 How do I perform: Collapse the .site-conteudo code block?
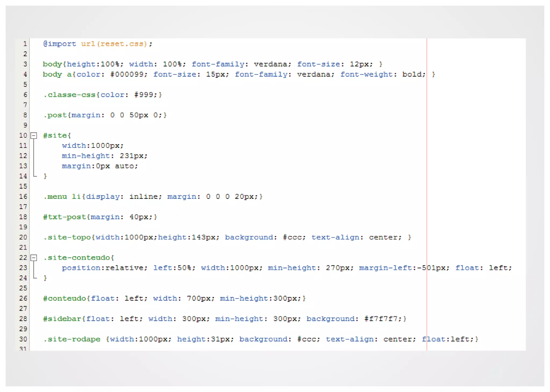coord(34,258)
